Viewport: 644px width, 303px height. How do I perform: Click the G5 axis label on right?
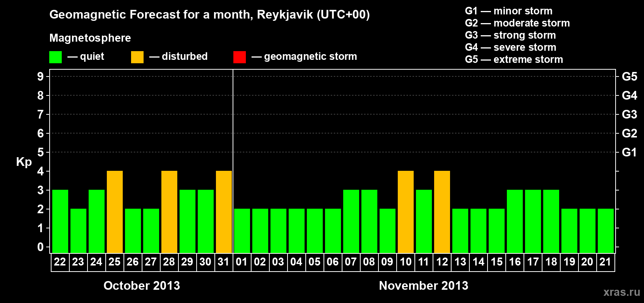coord(630,77)
